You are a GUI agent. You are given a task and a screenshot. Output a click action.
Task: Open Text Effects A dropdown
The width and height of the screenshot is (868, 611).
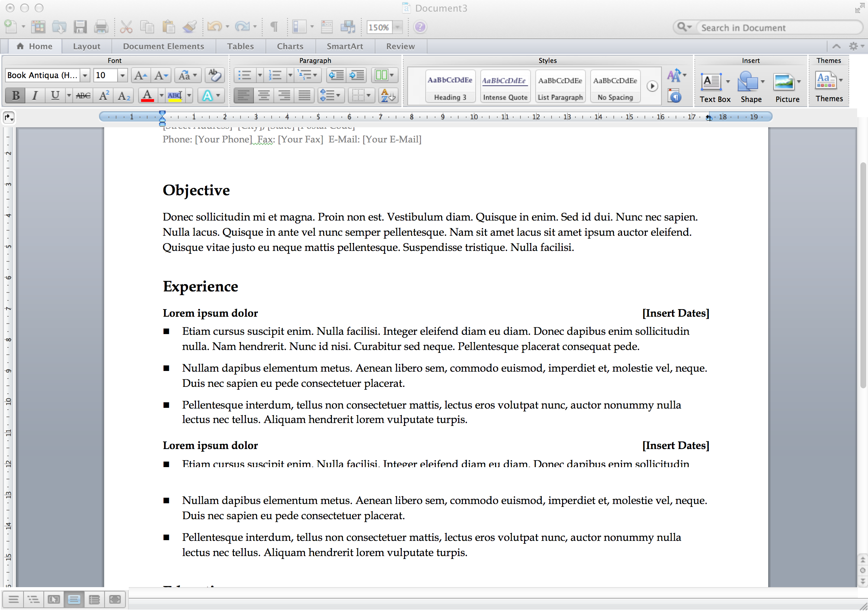211,95
